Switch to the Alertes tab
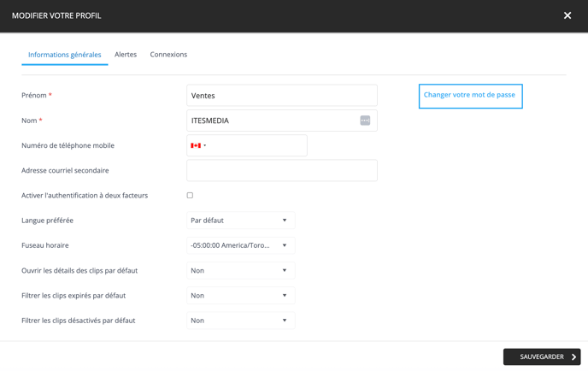 (x=126, y=55)
